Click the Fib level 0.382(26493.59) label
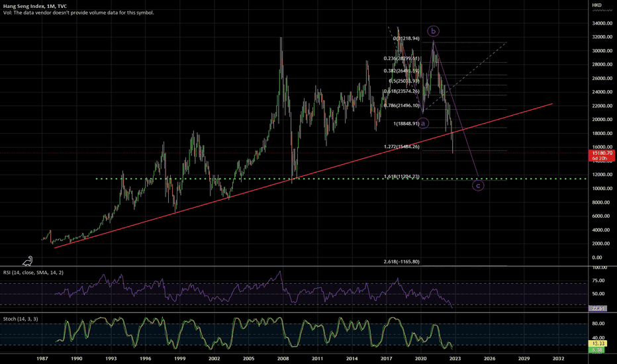This screenshot has width=617, height=364. 401,71
